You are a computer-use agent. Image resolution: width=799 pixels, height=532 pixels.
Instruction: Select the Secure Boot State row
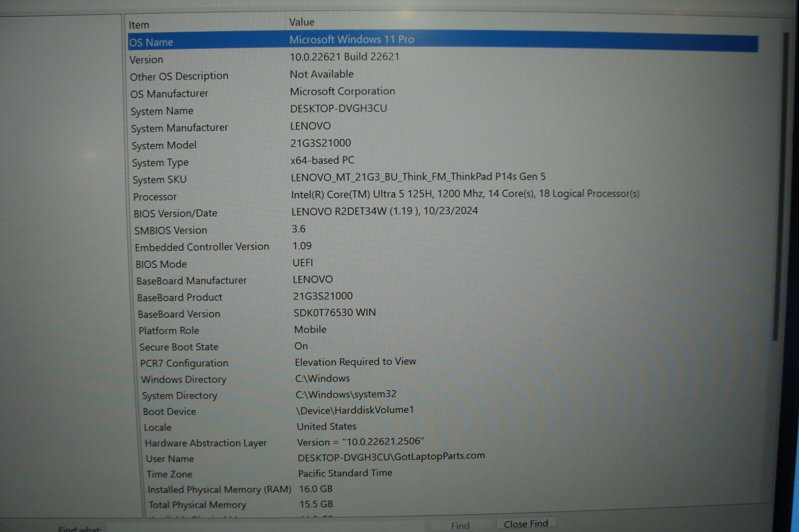[x=179, y=347]
